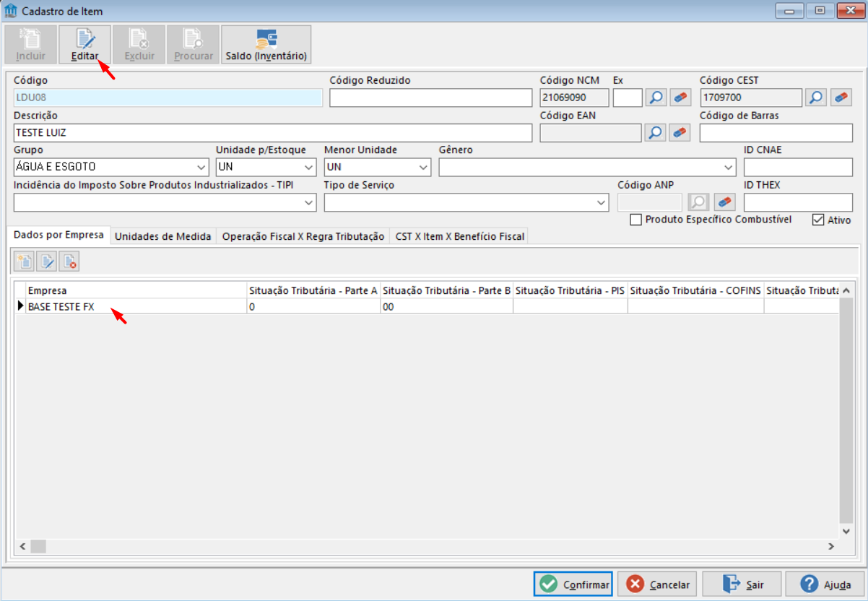Open Operação Fiscal X Regra Tributação tab
The image size is (868, 601).
[303, 236]
